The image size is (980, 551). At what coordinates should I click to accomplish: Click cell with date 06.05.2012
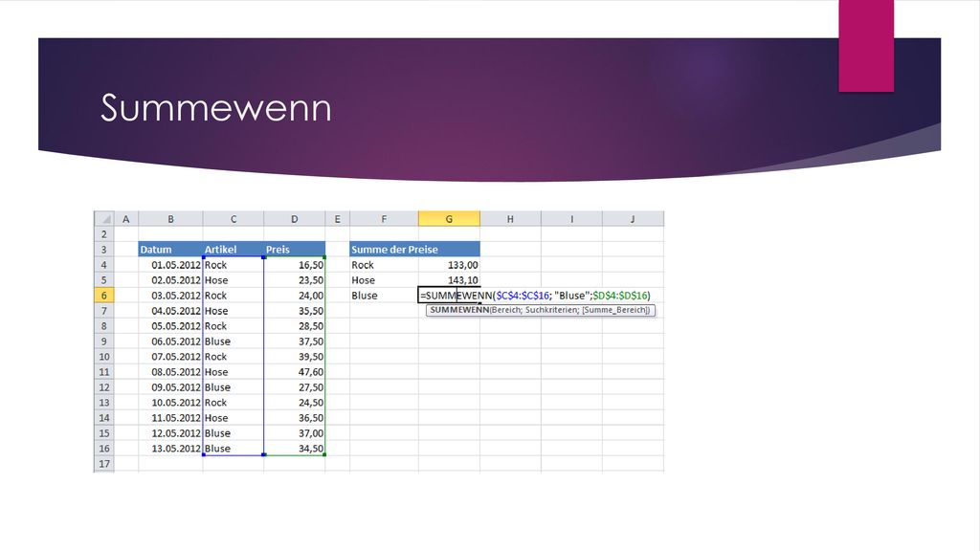170,342
